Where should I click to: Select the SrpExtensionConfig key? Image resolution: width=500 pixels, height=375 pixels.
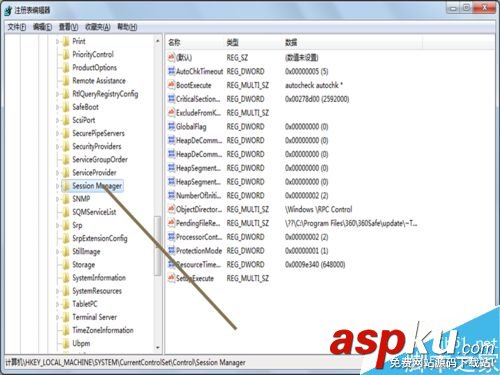[100, 239]
